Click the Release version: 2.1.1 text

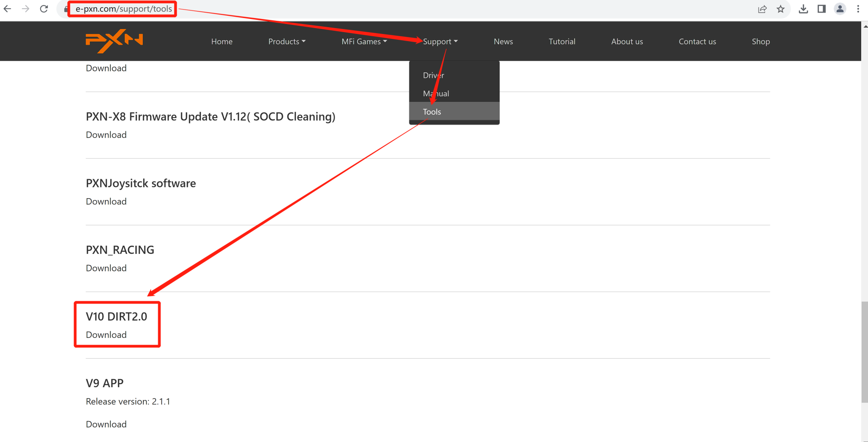[x=128, y=401]
